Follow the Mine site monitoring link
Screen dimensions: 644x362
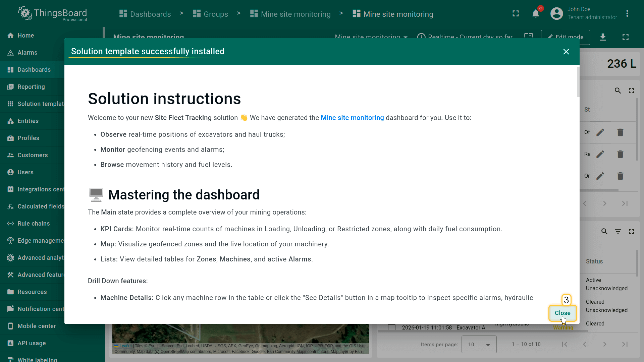352,118
